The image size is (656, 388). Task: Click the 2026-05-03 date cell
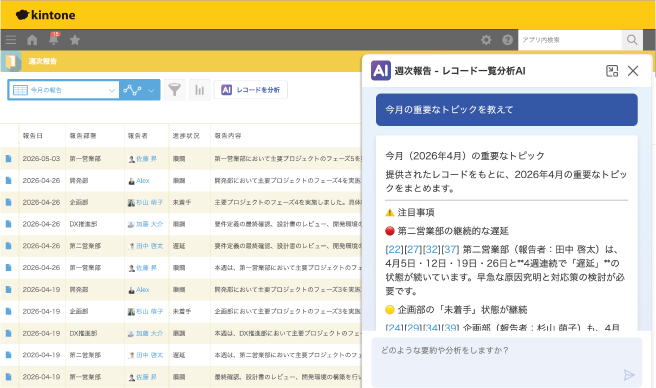pos(41,159)
